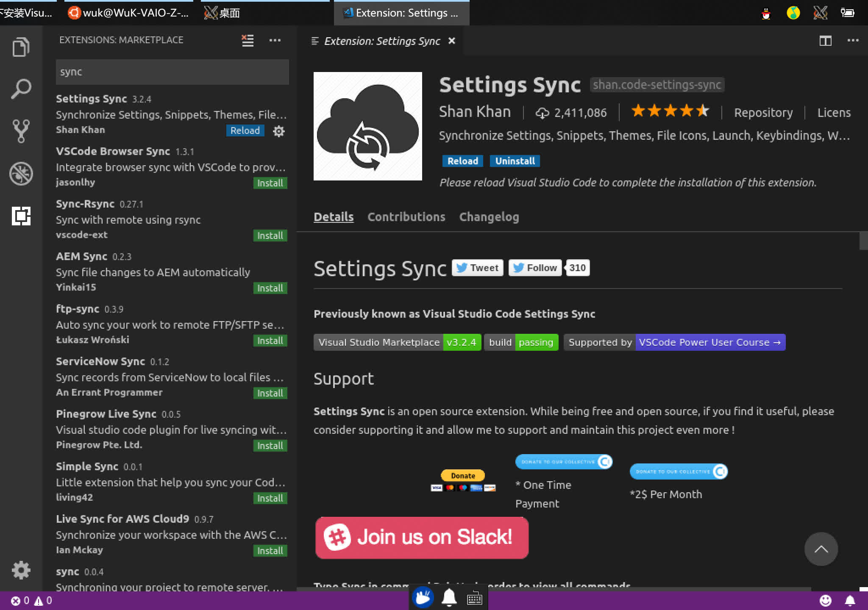Click the sync search input field
This screenshot has height=610, width=868.
(172, 72)
